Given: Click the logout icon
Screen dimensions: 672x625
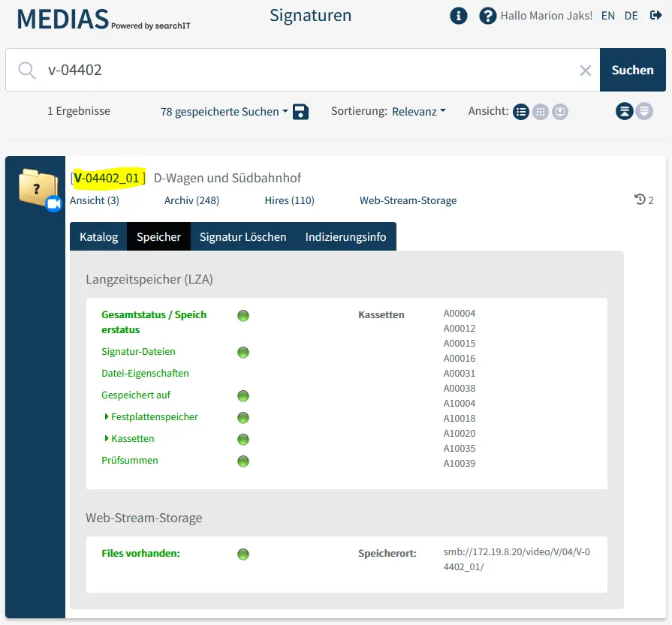Looking at the screenshot, I should [655, 16].
